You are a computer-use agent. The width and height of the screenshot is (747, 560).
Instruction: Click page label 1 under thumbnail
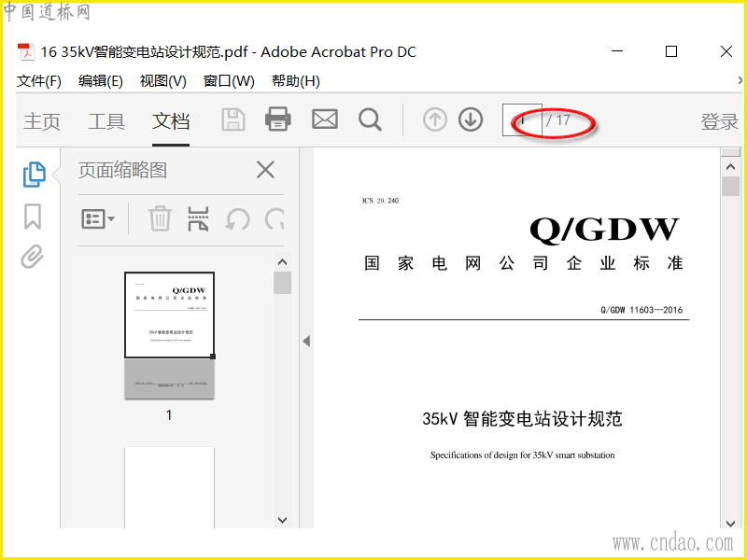169,415
